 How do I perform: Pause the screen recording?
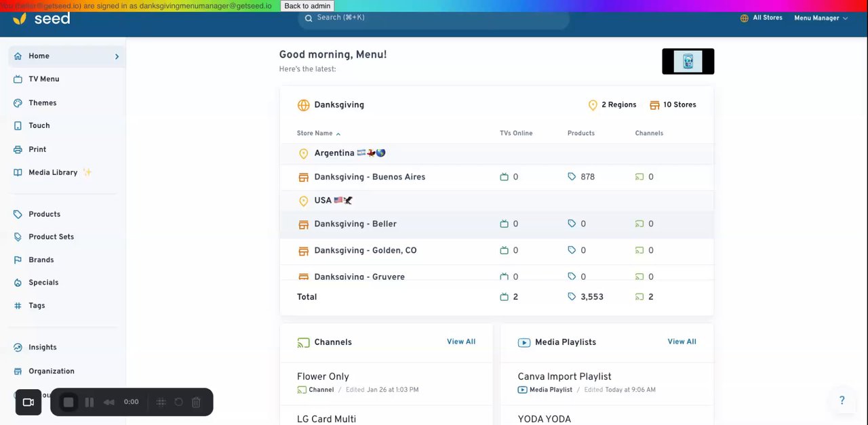coord(89,402)
